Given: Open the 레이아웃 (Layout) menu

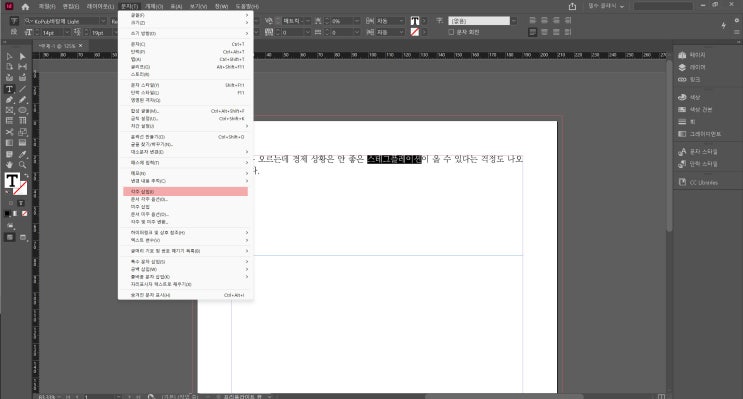Looking at the screenshot, I should click(100, 7).
